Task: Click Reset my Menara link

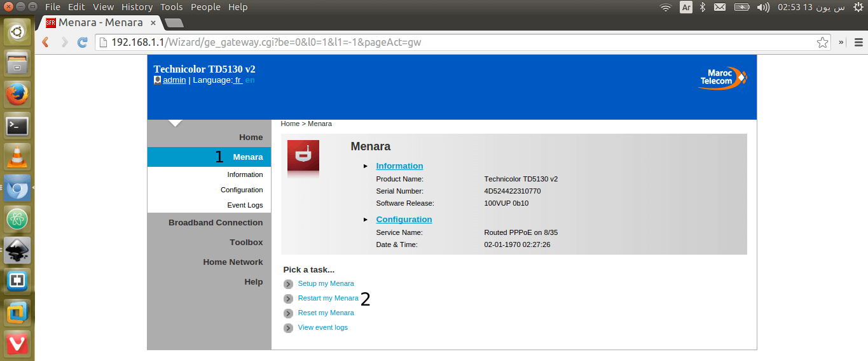Action: pyautogui.click(x=326, y=313)
